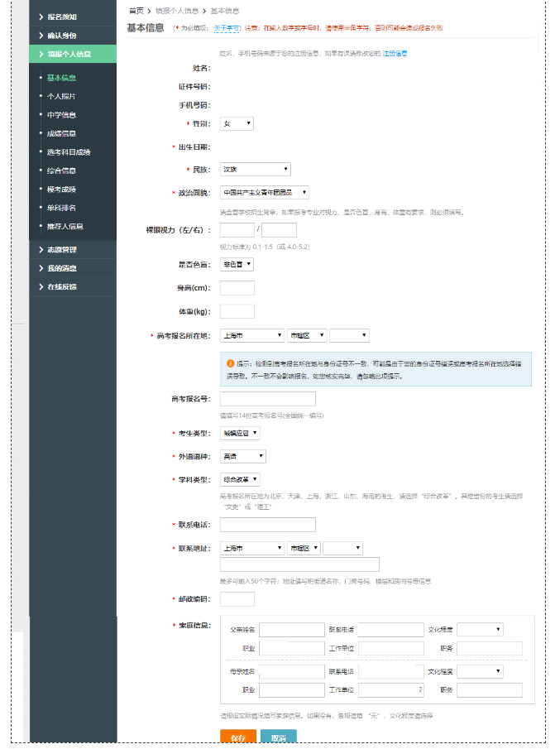
Task: Open the 外语语种 dropdown showing 英语
Action: click(x=243, y=456)
